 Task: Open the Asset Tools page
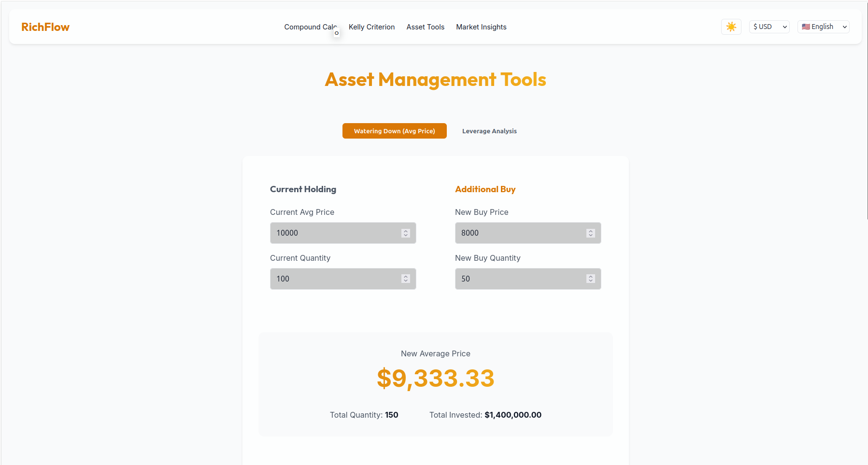[x=425, y=27]
